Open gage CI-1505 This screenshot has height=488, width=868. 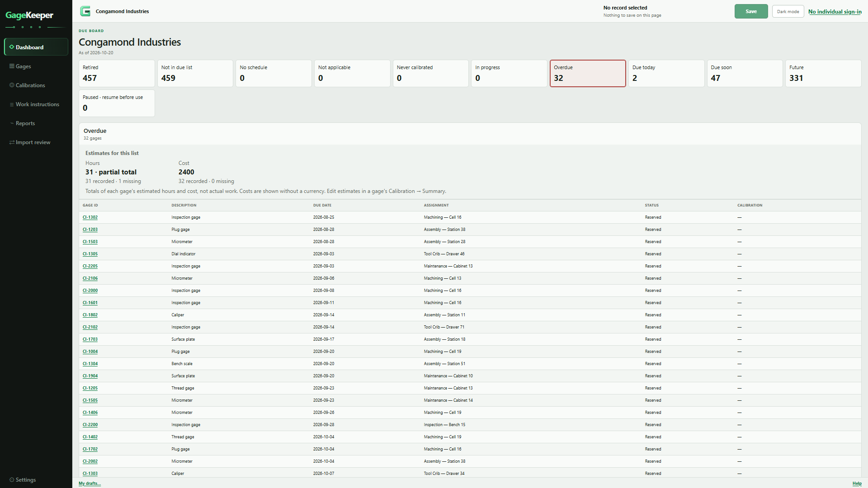tap(90, 400)
